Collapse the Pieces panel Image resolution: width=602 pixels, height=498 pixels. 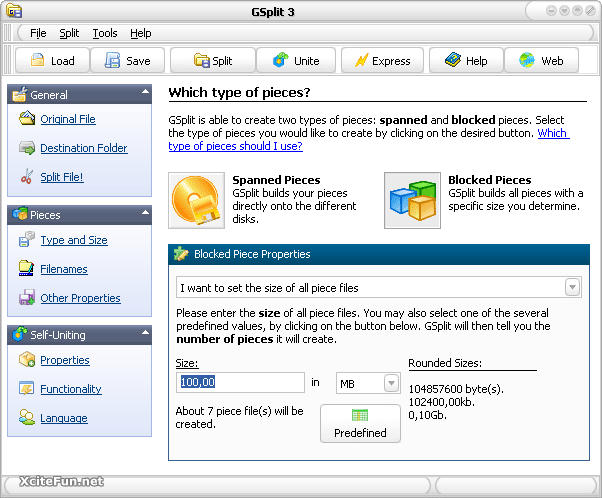pos(145,212)
